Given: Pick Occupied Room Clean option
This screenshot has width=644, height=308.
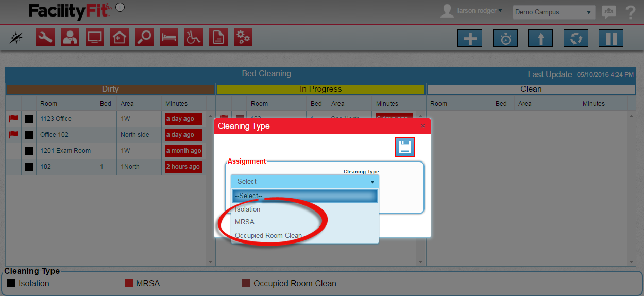Looking at the screenshot, I should (268, 236).
